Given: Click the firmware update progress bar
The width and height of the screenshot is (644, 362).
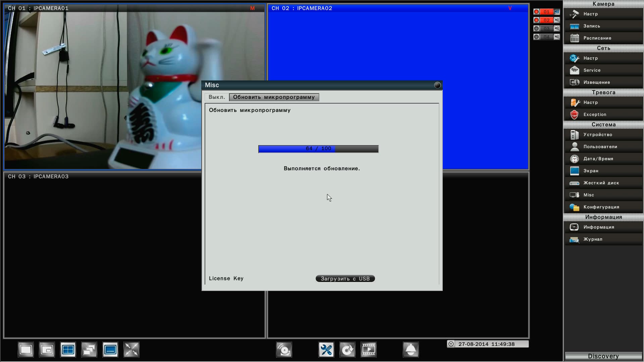Looking at the screenshot, I should point(318,149).
